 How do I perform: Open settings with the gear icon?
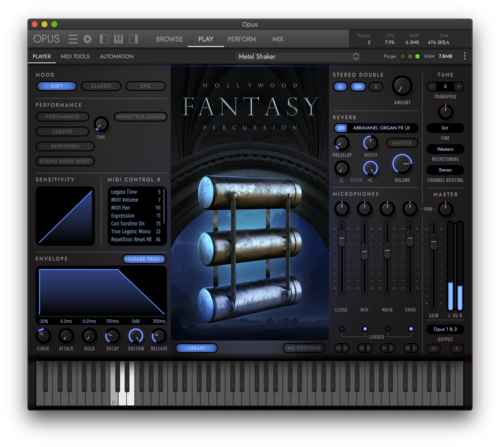pyautogui.click(x=87, y=39)
